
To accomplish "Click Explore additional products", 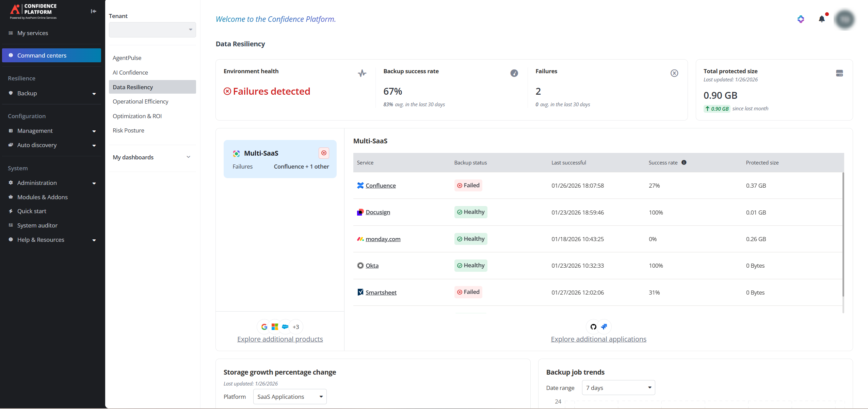I will (280, 339).
